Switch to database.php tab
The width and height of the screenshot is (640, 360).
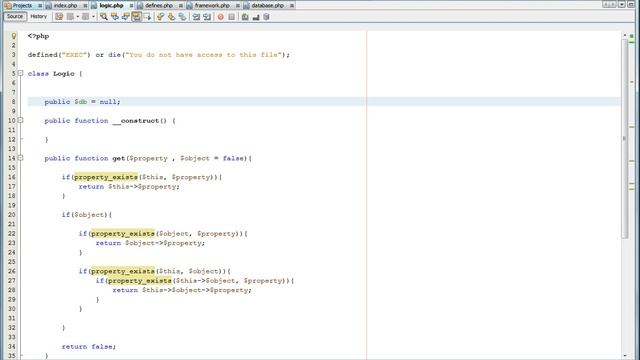267,5
